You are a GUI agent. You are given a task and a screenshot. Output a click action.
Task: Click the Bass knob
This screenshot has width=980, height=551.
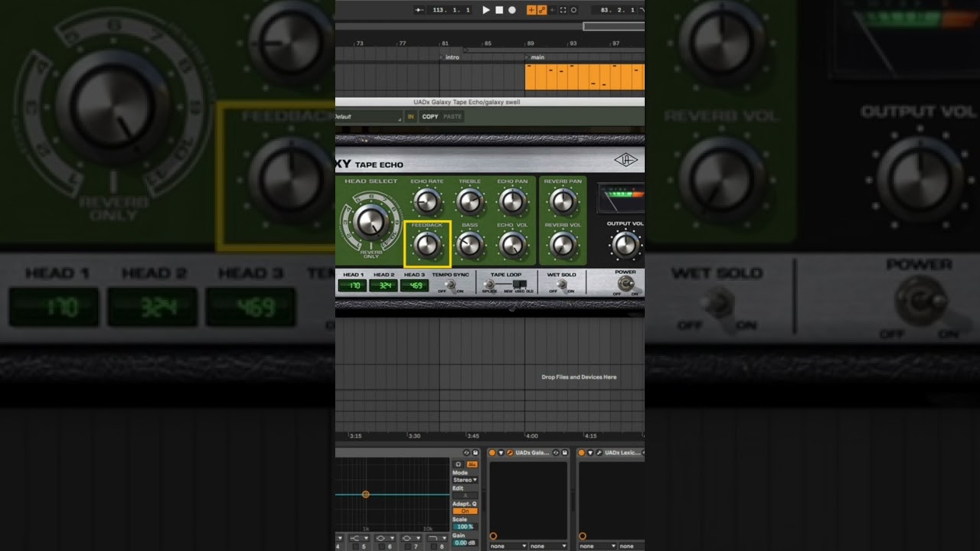(x=469, y=244)
